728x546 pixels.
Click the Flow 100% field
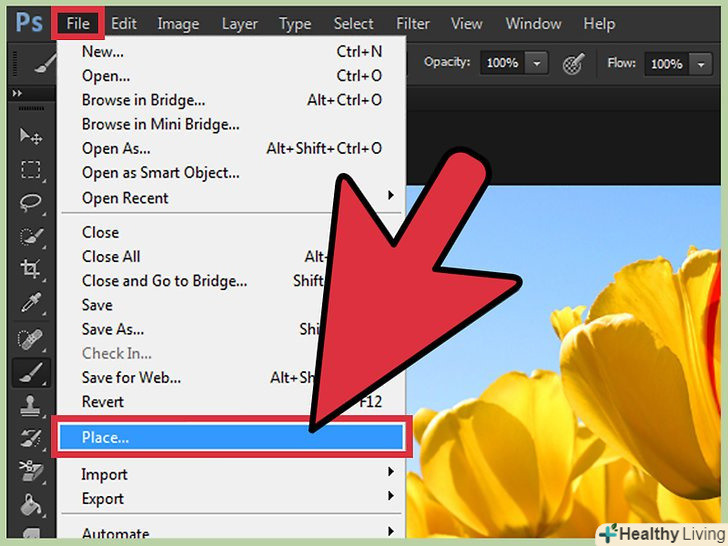click(x=667, y=64)
